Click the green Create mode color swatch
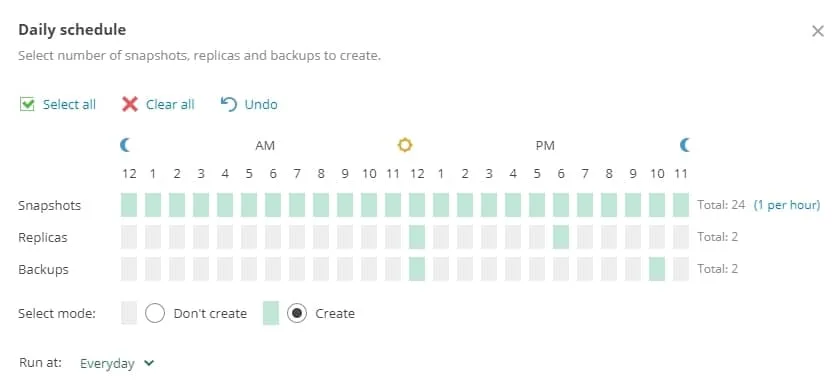This screenshot has height=392, width=832. [x=271, y=313]
